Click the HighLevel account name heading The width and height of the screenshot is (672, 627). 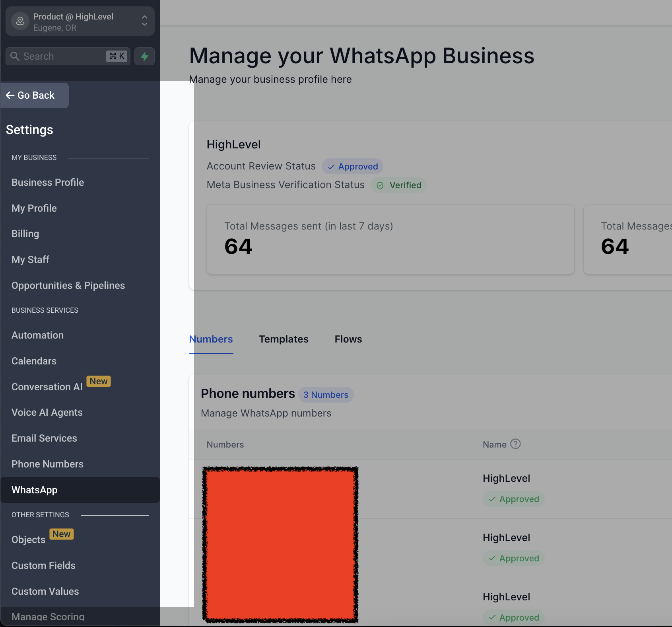pyautogui.click(x=234, y=145)
